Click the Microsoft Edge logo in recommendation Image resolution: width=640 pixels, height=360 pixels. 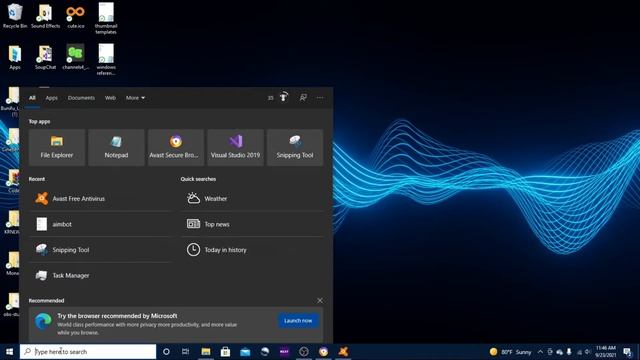(x=43, y=321)
